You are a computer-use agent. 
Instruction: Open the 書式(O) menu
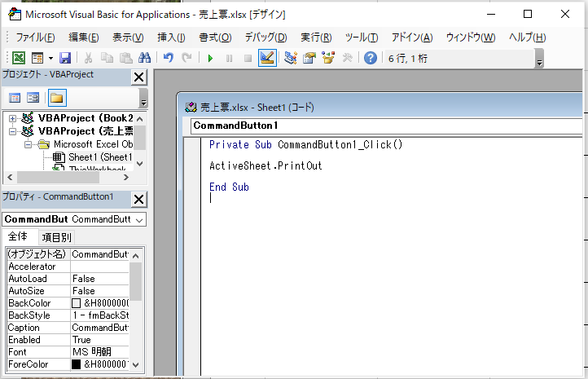[x=215, y=37]
